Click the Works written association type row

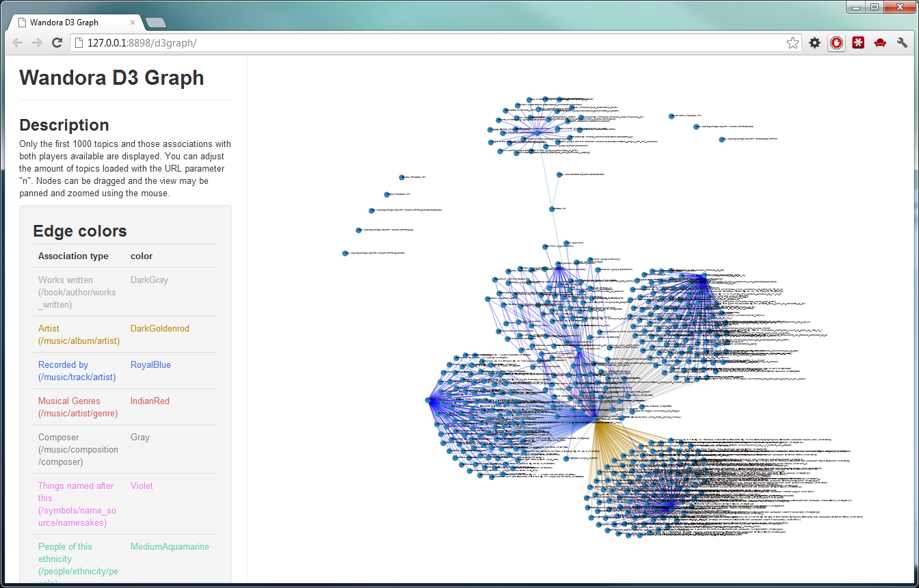click(77, 292)
